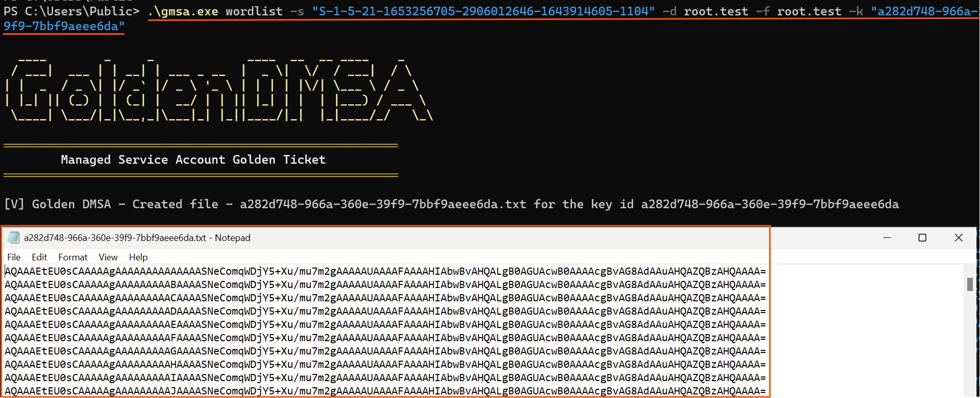The image size is (980, 398).
Task: Click the 'PS C:\Users\Public>' prompt
Action: tap(71, 11)
